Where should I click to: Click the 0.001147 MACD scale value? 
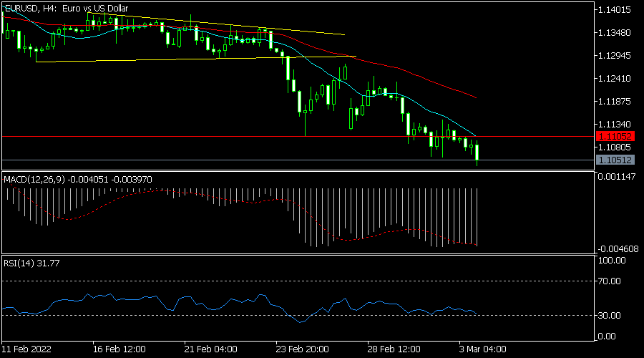[617, 177]
